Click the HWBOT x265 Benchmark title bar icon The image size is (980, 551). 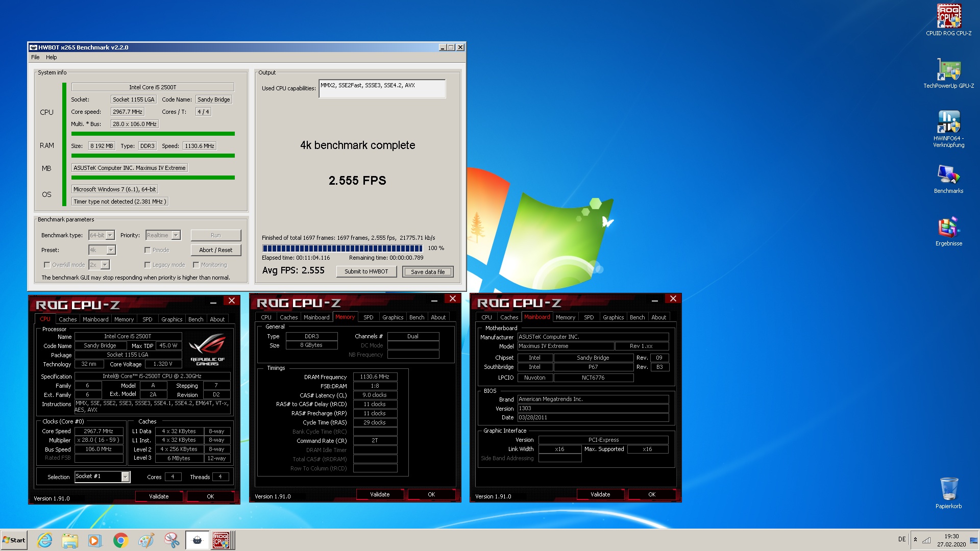click(x=33, y=47)
